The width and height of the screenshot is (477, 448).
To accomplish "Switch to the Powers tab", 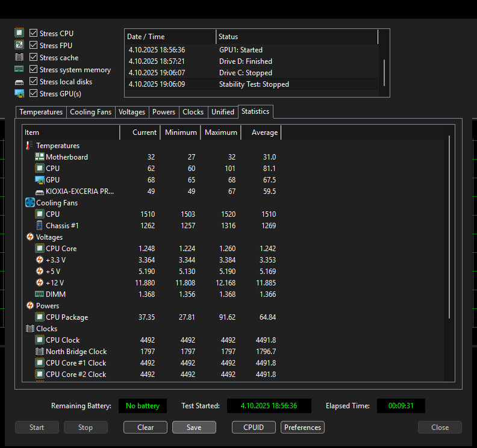I will [164, 112].
